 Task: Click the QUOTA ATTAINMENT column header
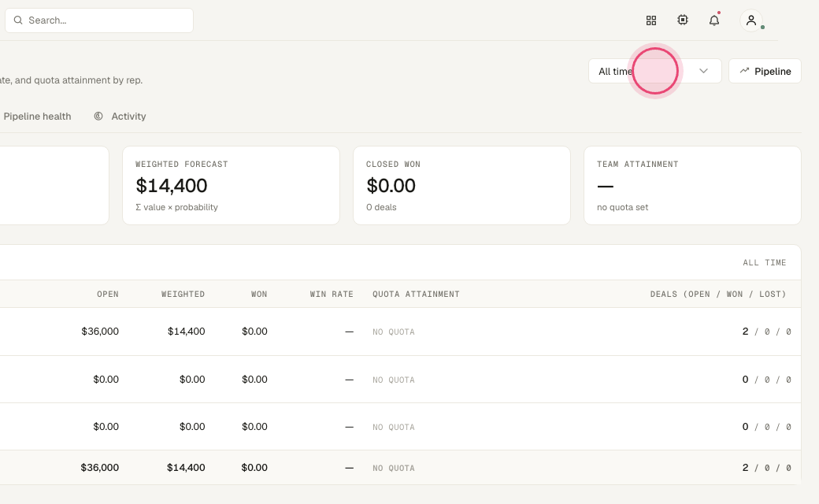[417, 294]
